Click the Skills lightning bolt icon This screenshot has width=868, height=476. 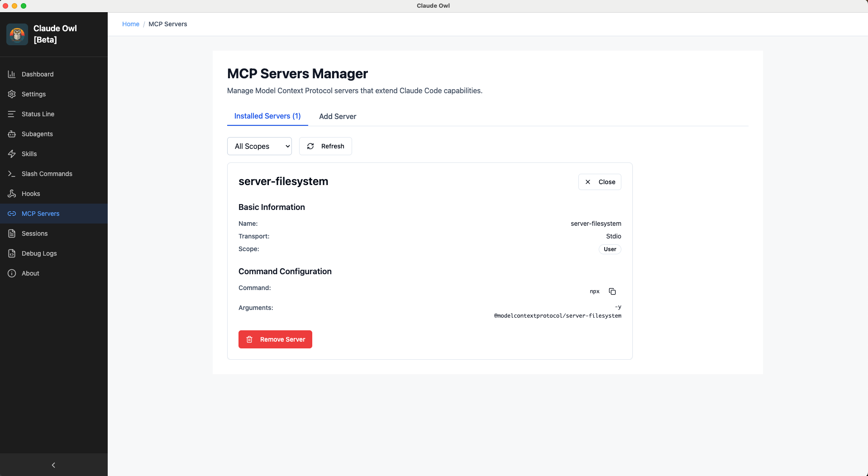(12, 154)
